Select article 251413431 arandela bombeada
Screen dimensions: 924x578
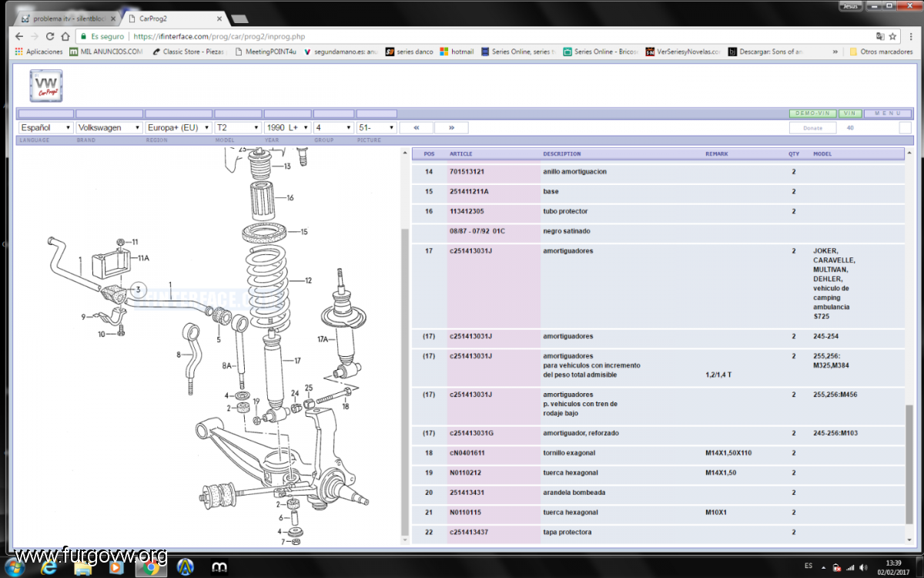click(x=467, y=492)
